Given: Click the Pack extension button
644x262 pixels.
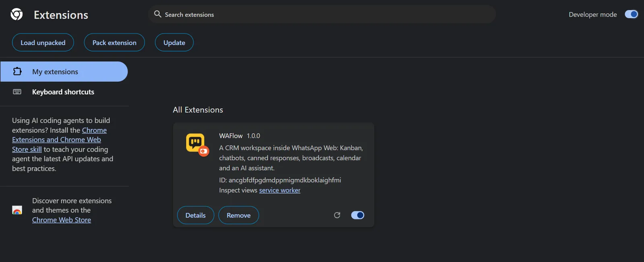Looking at the screenshot, I should [114, 43].
